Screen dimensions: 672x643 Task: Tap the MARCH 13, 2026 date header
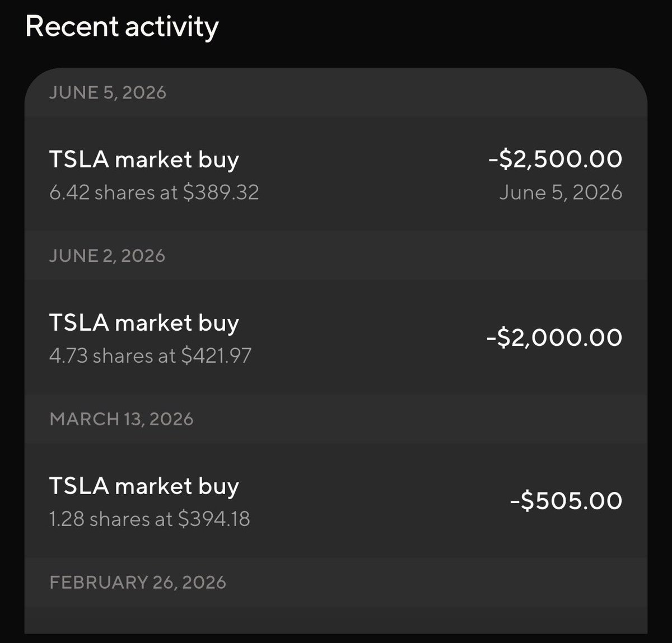coord(122,419)
